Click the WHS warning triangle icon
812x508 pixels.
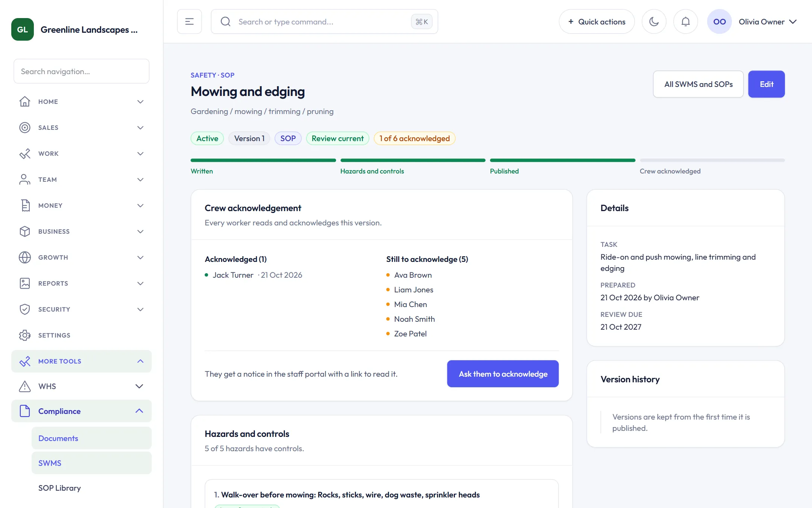coord(25,386)
